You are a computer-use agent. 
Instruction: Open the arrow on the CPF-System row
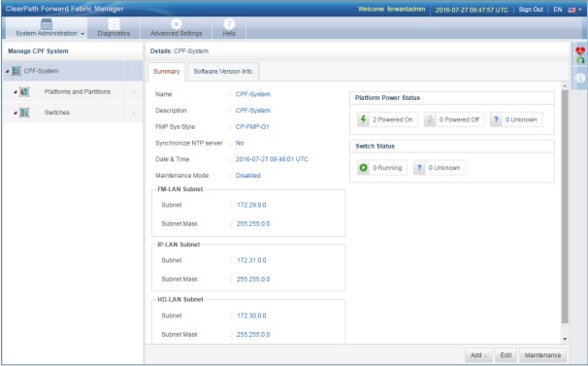(x=134, y=71)
